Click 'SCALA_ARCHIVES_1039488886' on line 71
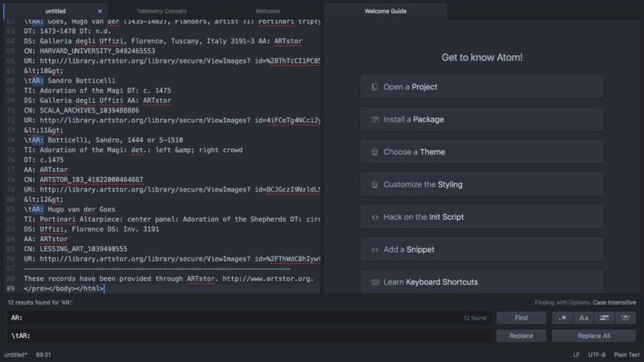Viewport: 644px width, 362px height. tap(89, 110)
